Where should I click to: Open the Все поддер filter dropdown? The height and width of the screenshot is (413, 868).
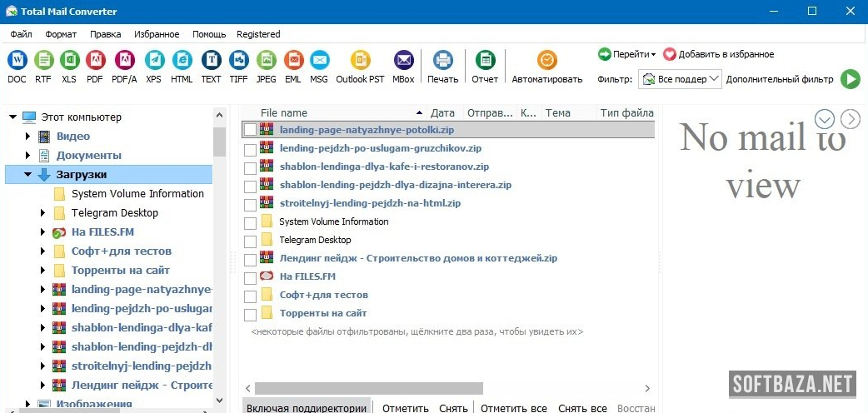(680, 79)
